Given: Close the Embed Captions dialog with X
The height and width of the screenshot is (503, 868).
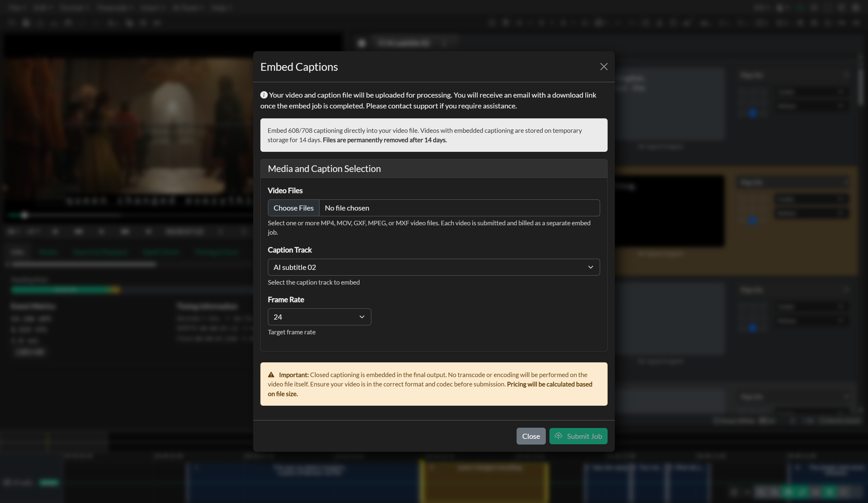Looking at the screenshot, I should pos(603,67).
